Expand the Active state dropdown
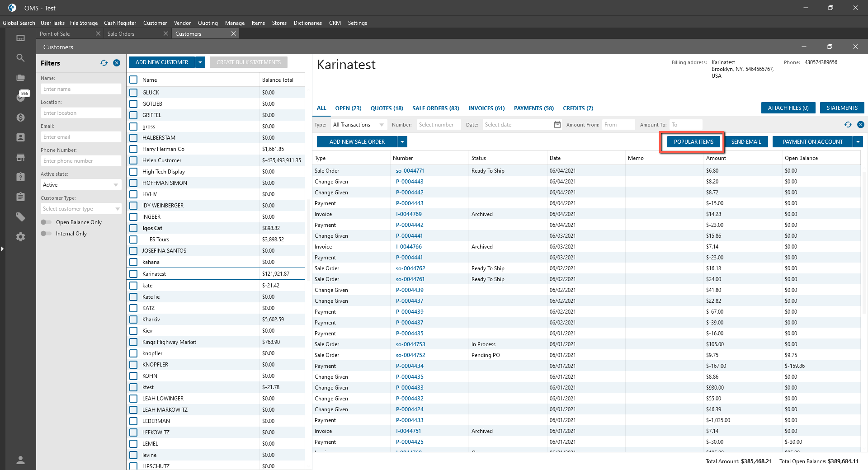The width and height of the screenshot is (868, 470). tap(116, 185)
